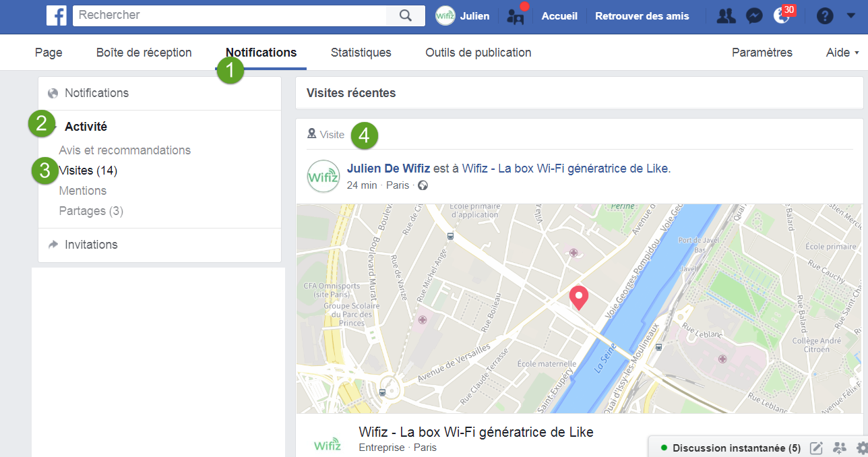Click the new message compose icon in chat bar

pyautogui.click(x=816, y=448)
